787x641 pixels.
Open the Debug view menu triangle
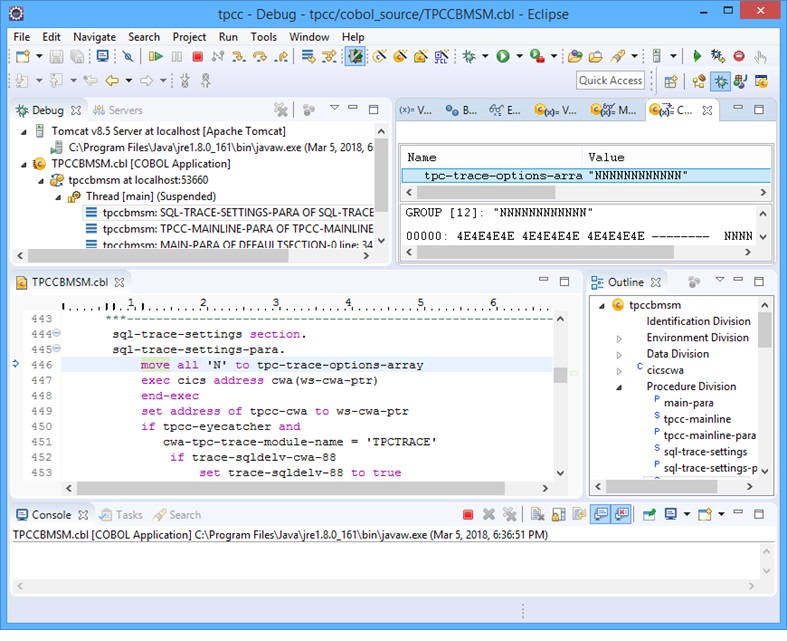[334, 107]
